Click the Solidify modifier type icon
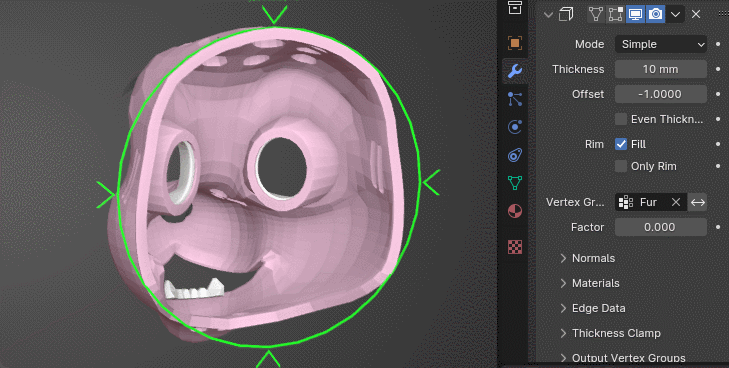The width and height of the screenshot is (729, 368). point(566,14)
